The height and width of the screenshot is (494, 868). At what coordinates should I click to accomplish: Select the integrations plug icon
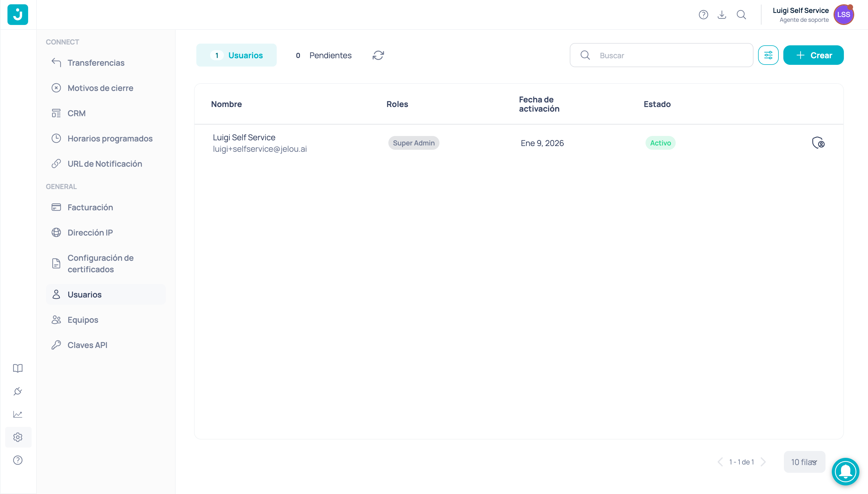[18, 391]
